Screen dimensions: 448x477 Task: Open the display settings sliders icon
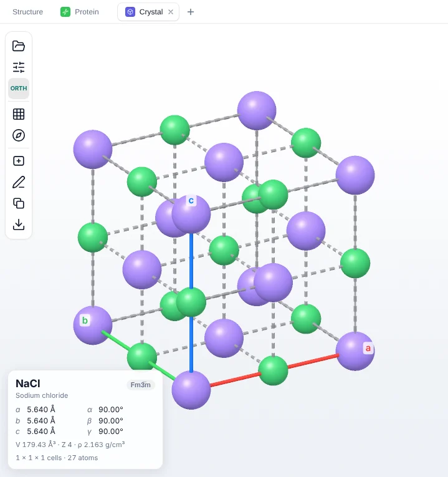click(19, 67)
